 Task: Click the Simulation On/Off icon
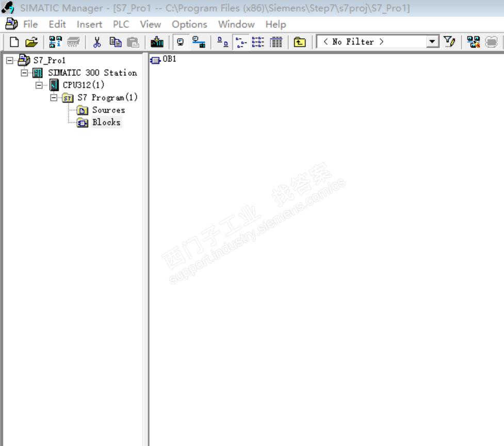[x=491, y=42]
